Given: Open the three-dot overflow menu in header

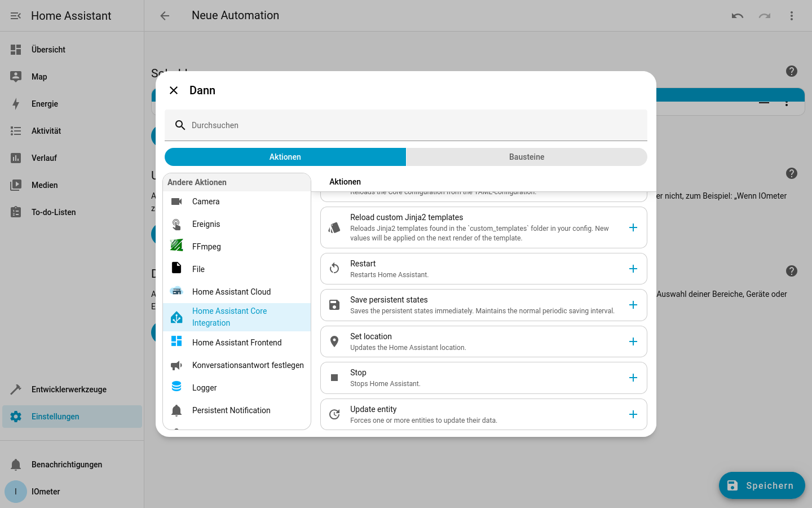Looking at the screenshot, I should point(792,16).
